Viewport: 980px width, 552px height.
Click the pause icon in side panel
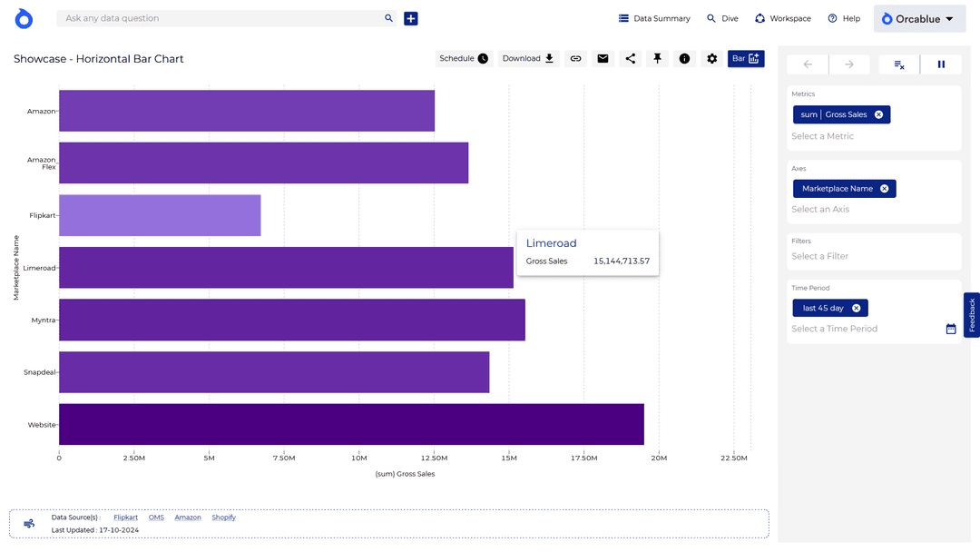[x=941, y=64]
